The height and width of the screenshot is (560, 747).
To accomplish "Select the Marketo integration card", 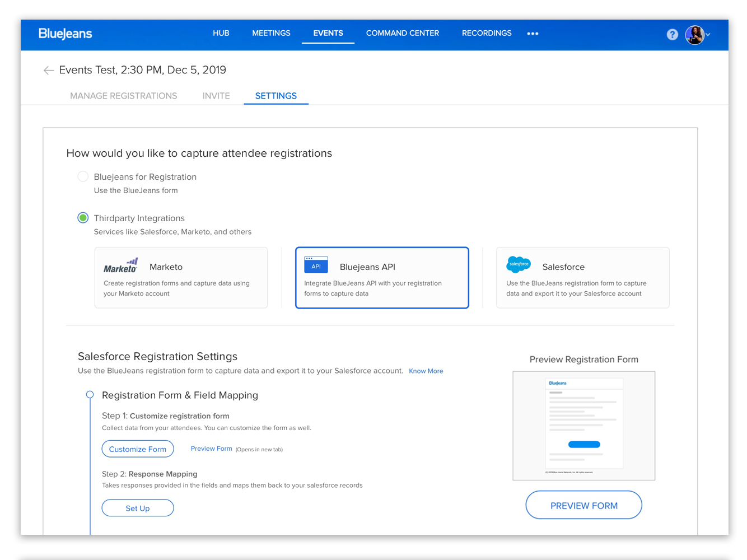I will coord(181,277).
